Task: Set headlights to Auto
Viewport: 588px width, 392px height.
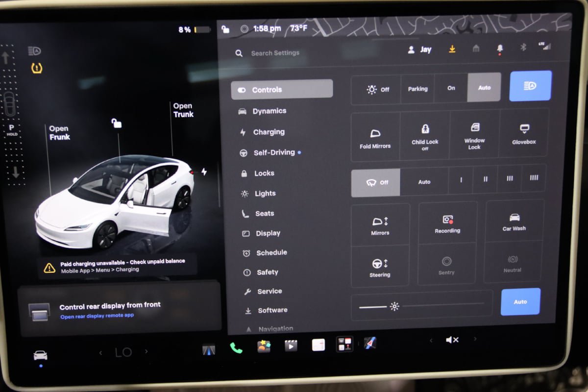Action: coord(484,88)
